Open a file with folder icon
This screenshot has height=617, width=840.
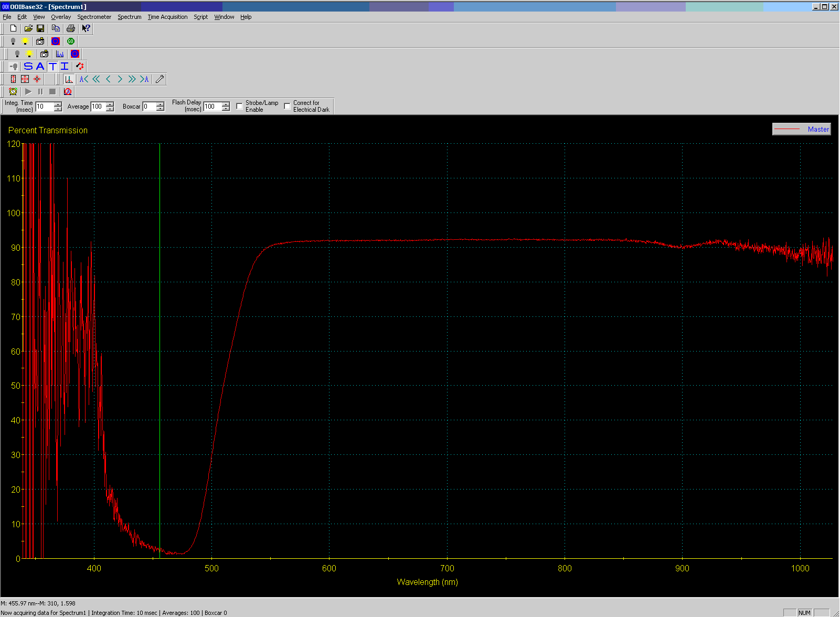pyautogui.click(x=28, y=28)
